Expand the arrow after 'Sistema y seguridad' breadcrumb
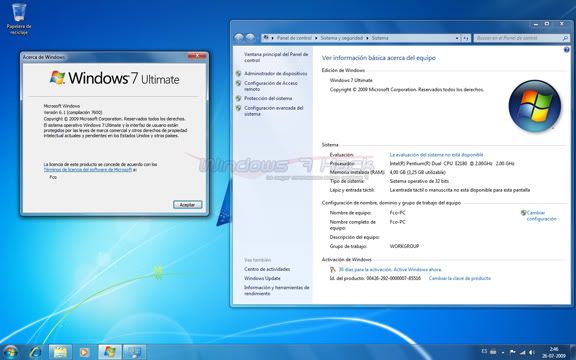 (367, 38)
